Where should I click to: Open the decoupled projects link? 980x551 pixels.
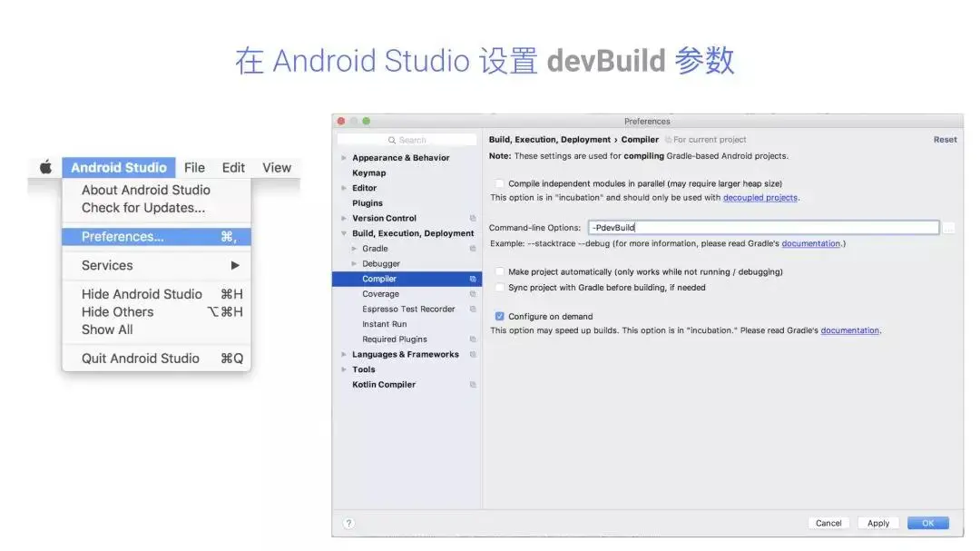coord(760,198)
